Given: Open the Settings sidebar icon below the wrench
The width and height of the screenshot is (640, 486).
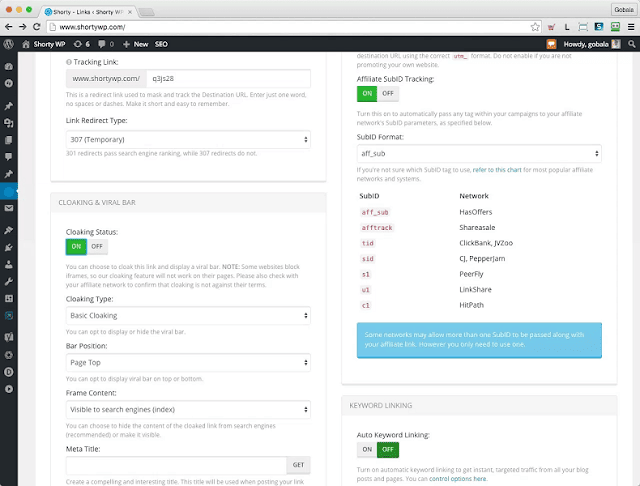Looking at the screenshot, I should 9,299.
